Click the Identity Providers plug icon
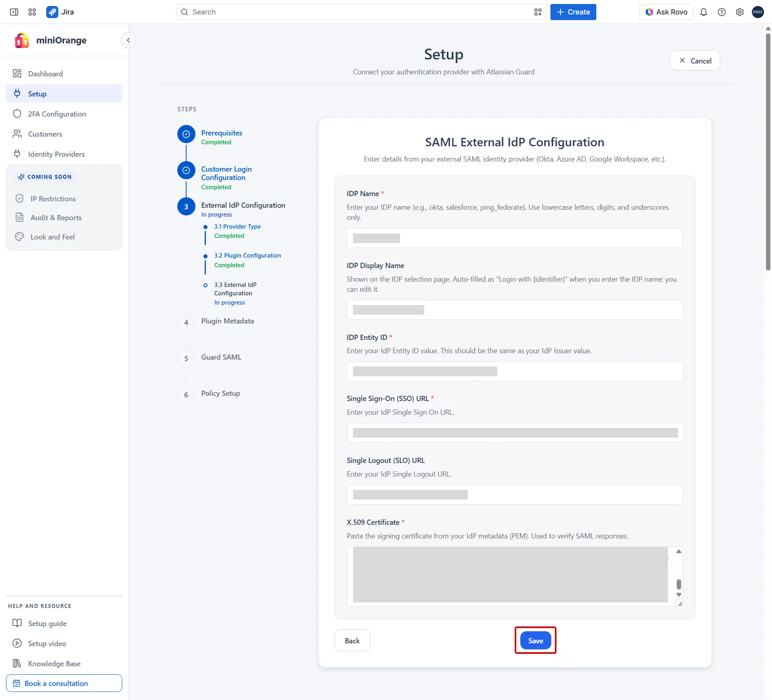772x700 pixels. click(x=17, y=154)
